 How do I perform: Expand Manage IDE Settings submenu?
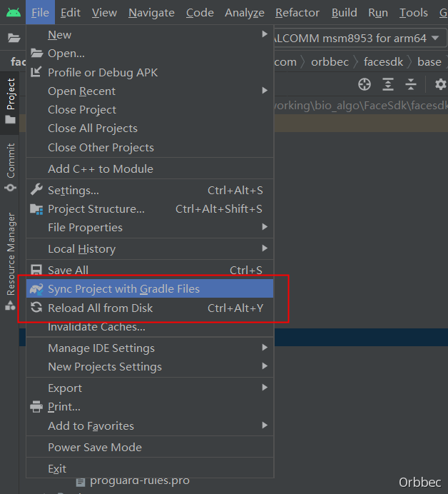[x=265, y=348]
